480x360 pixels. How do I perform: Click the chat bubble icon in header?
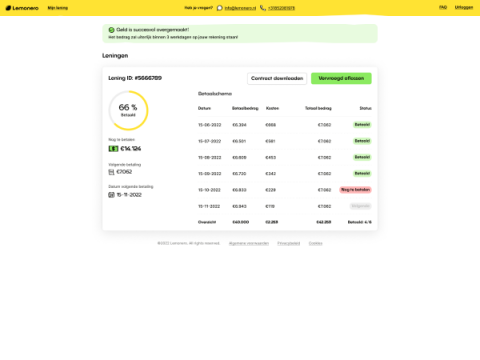(220, 8)
